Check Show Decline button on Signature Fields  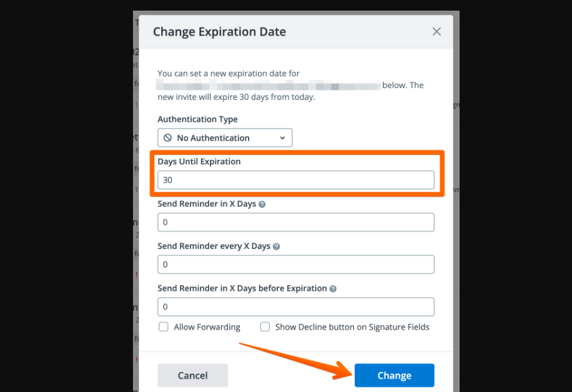(x=265, y=326)
